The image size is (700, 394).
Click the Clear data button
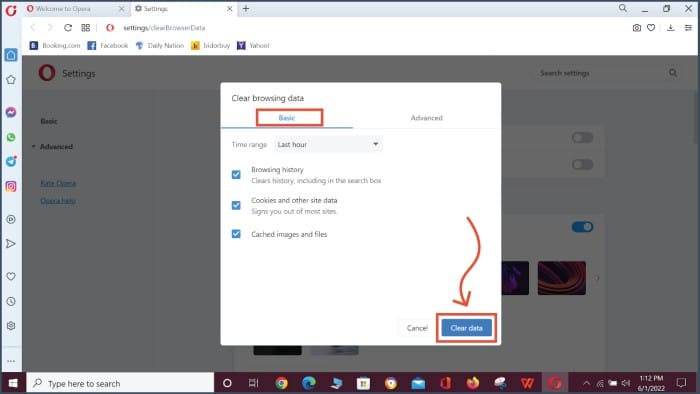pos(466,328)
